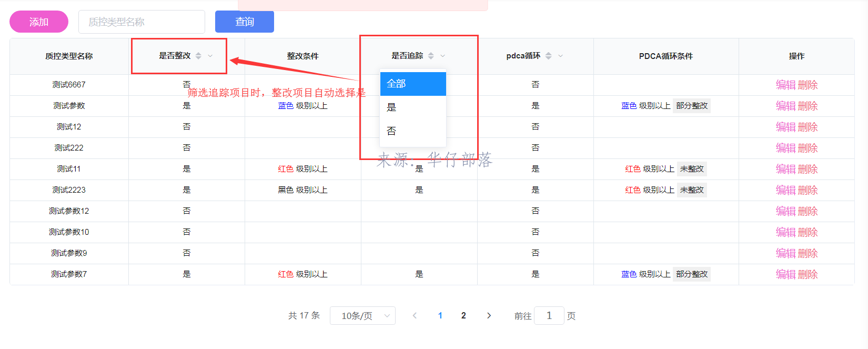
Task: Click 编辑 for row 测试参数10
Action: (786, 232)
